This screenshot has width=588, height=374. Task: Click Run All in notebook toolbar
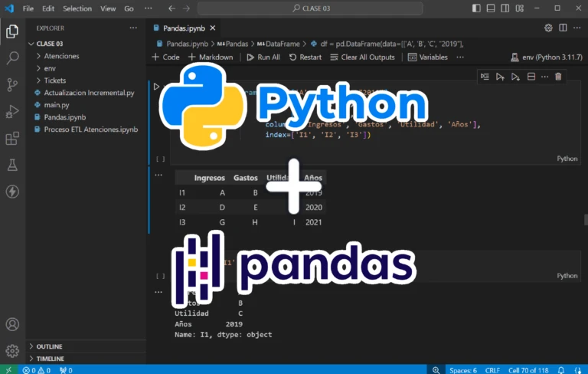pyautogui.click(x=263, y=57)
